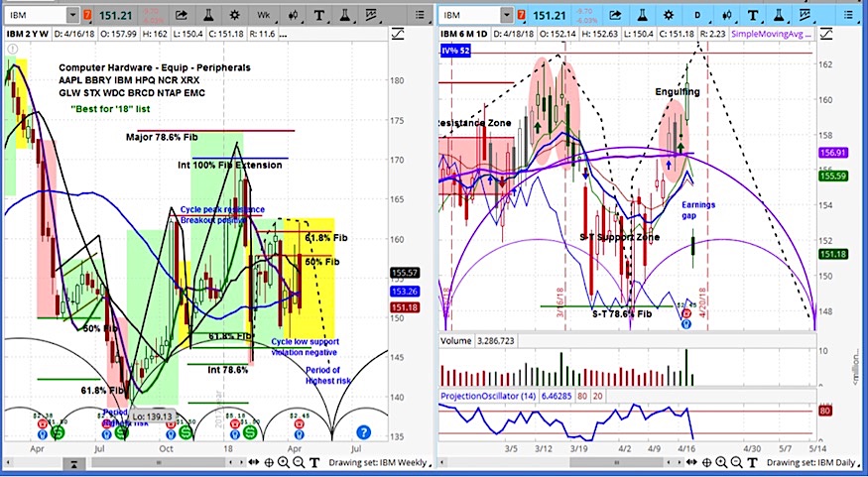Click pan arrows icon under daily chart
This screenshot has height=477, width=868.
click(690, 462)
